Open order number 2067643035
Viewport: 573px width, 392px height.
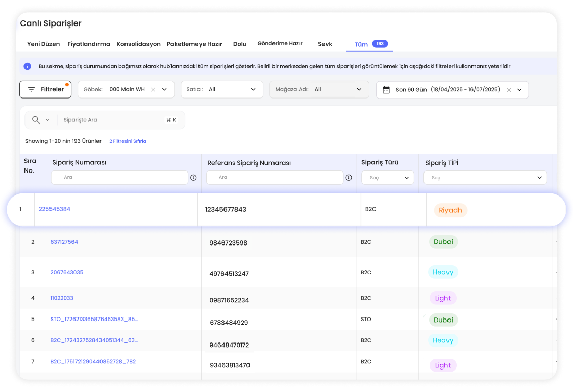(66, 272)
